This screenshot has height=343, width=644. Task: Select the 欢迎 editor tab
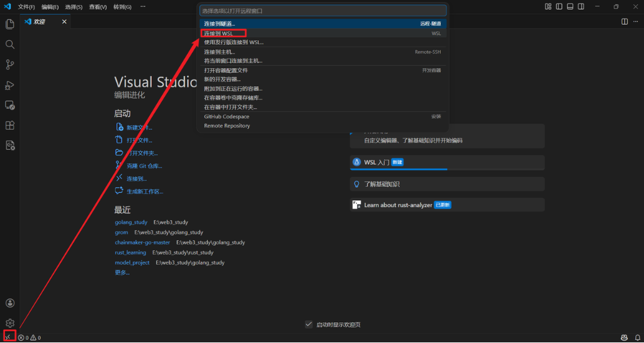click(x=45, y=21)
